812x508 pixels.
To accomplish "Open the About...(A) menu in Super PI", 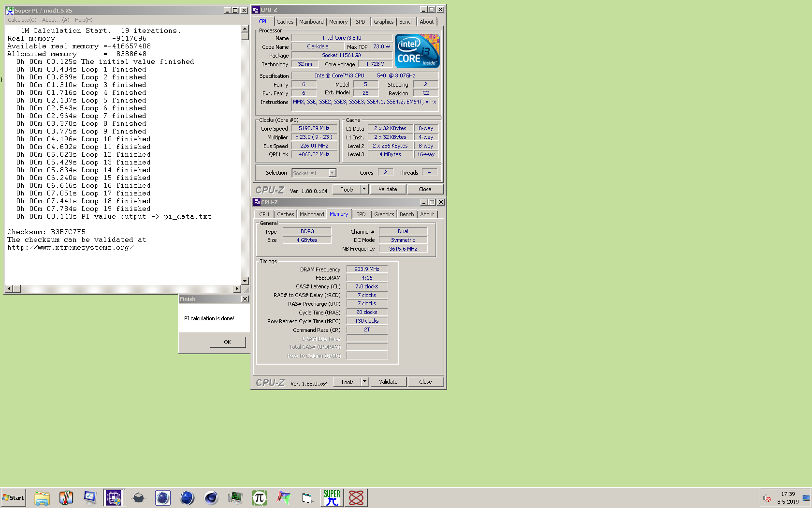I will point(56,20).
